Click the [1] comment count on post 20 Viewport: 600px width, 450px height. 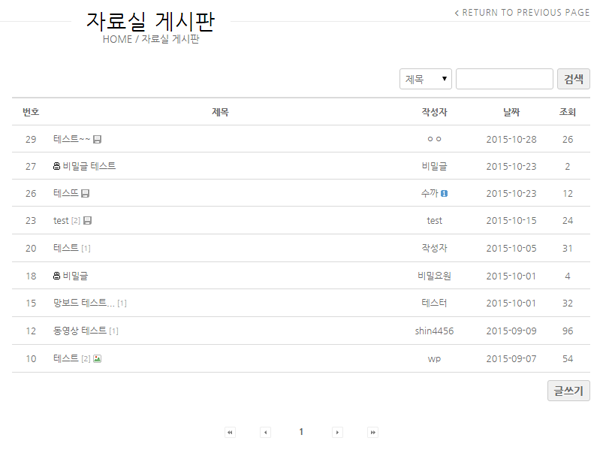coord(86,249)
